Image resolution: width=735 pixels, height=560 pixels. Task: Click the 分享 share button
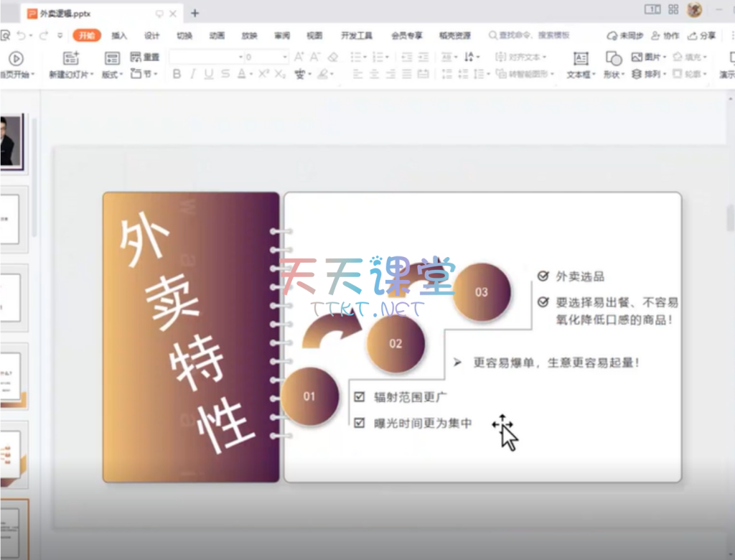[702, 35]
